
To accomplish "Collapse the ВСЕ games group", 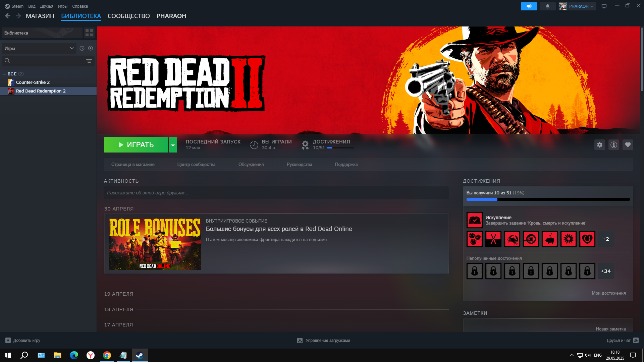I will (x=4, y=74).
